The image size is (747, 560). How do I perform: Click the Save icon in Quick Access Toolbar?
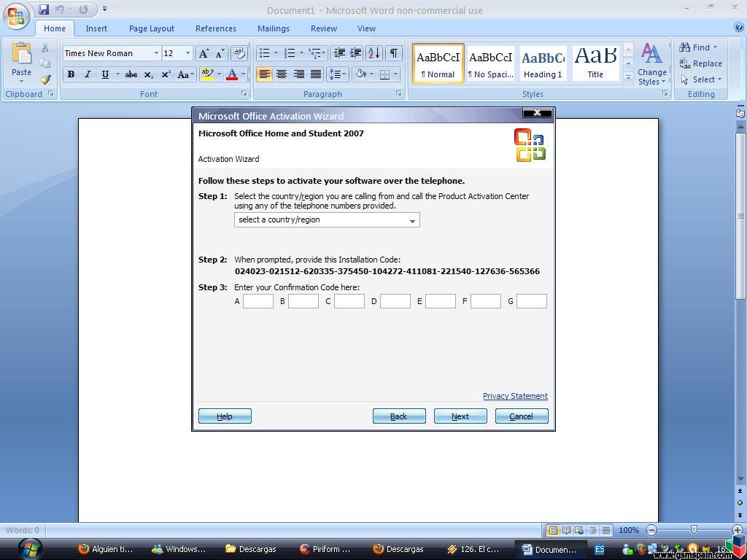(x=44, y=9)
